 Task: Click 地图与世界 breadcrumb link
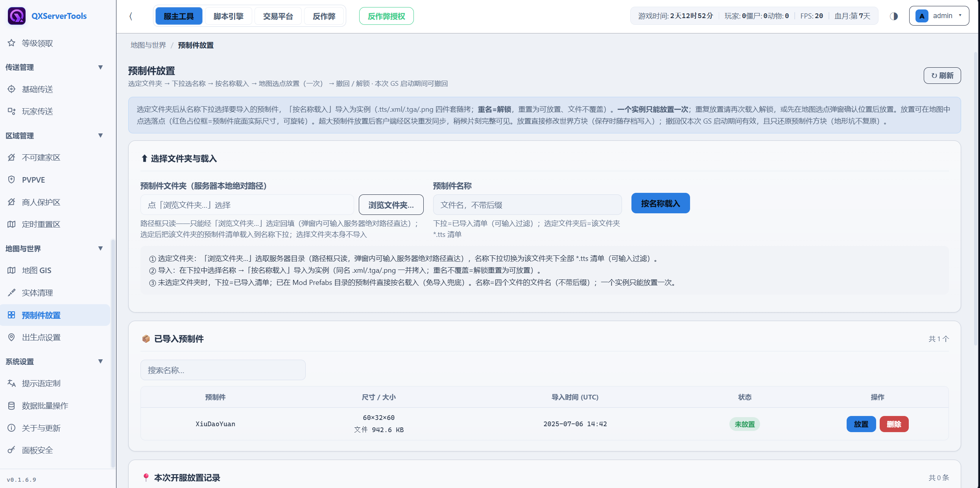(x=148, y=45)
